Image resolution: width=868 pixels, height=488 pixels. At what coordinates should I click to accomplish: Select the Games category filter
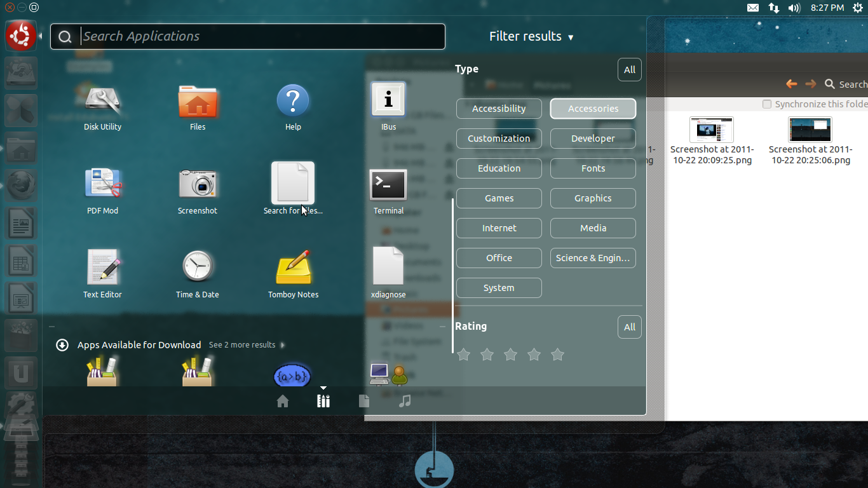pyautogui.click(x=499, y=198)
